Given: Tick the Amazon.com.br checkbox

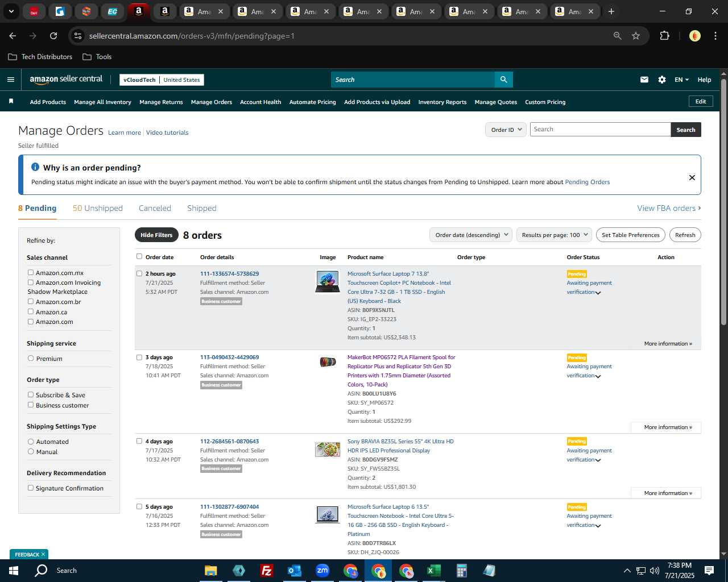Looking at the screenshot, I should click(x=31, y=302).
